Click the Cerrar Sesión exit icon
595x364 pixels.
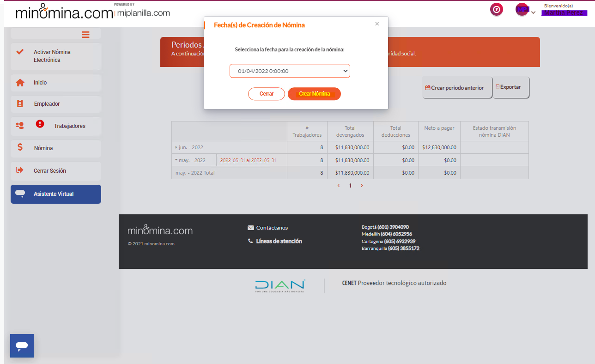19,170
